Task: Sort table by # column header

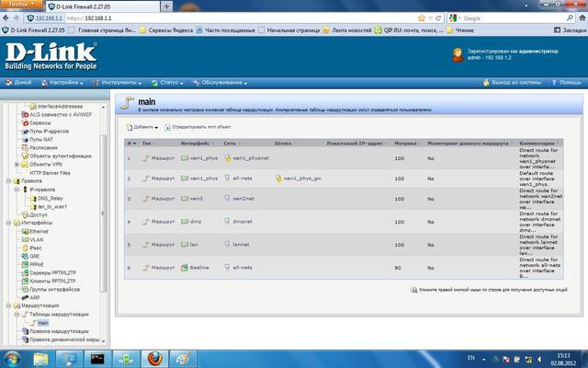Action: 131,144
